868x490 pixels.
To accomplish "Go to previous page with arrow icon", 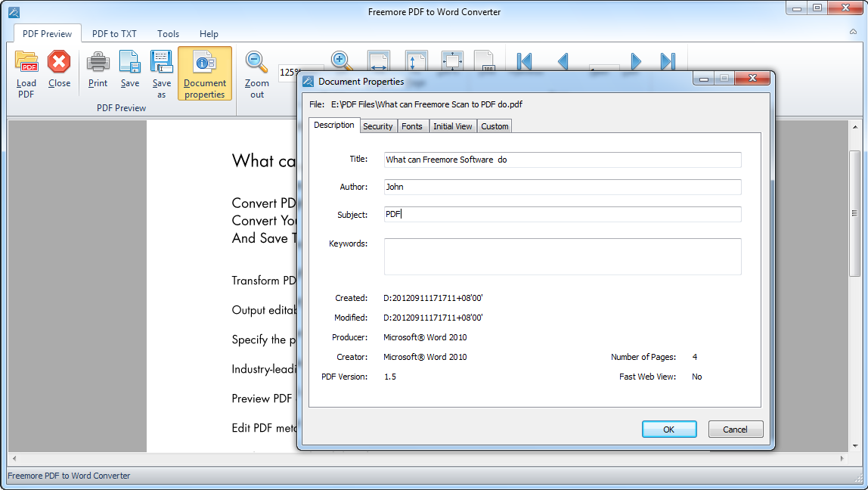I will click(x=561, y=62).
